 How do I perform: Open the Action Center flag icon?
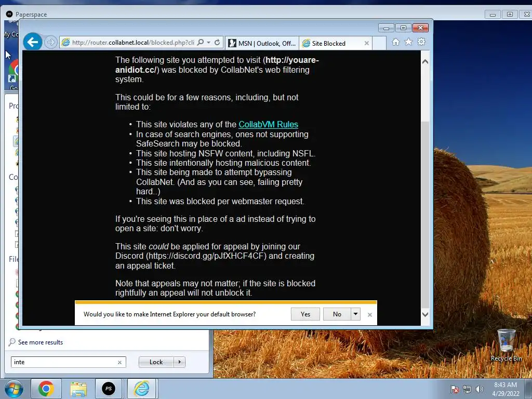pyautogui.click(x=455, y=389)
